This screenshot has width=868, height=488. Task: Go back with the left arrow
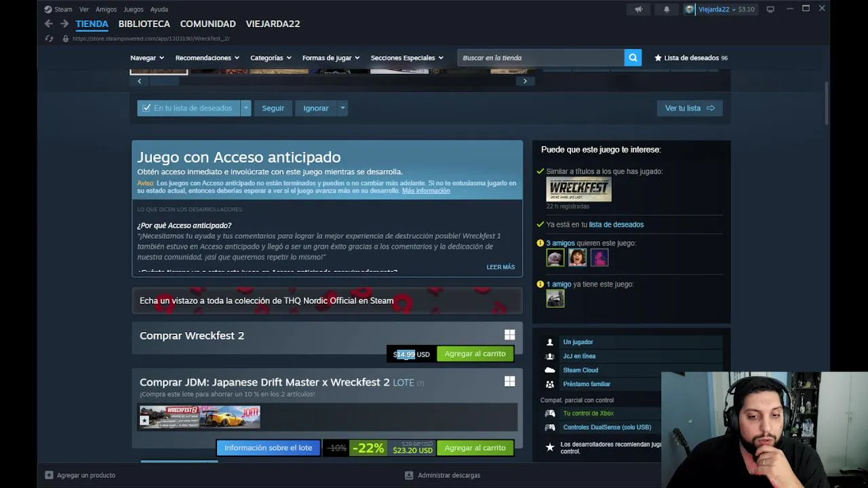[x=49, y=24]
